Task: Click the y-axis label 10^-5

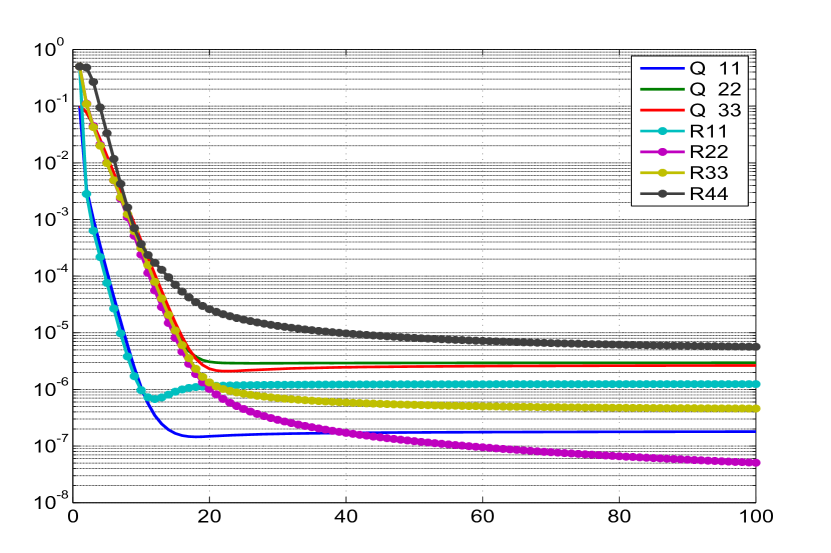Action: [50, 332]
